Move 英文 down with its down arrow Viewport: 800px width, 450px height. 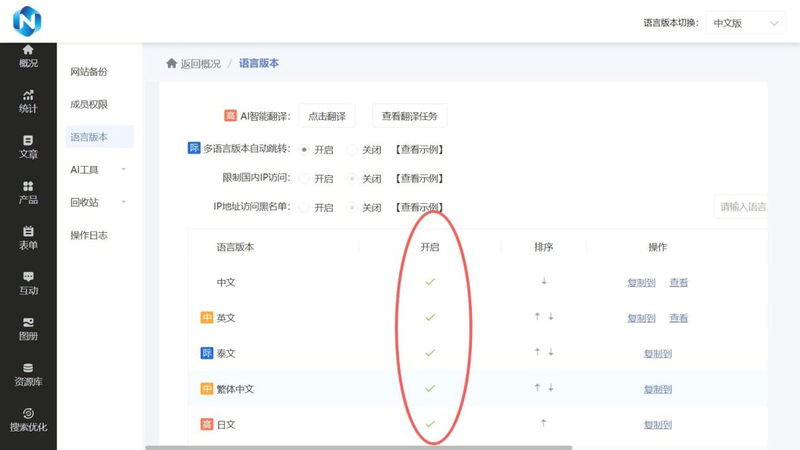[551, 317]
